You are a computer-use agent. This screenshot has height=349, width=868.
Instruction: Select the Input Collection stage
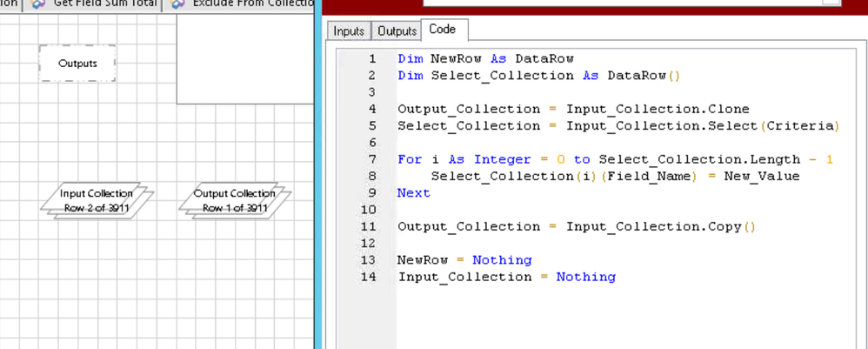[97, 200]
